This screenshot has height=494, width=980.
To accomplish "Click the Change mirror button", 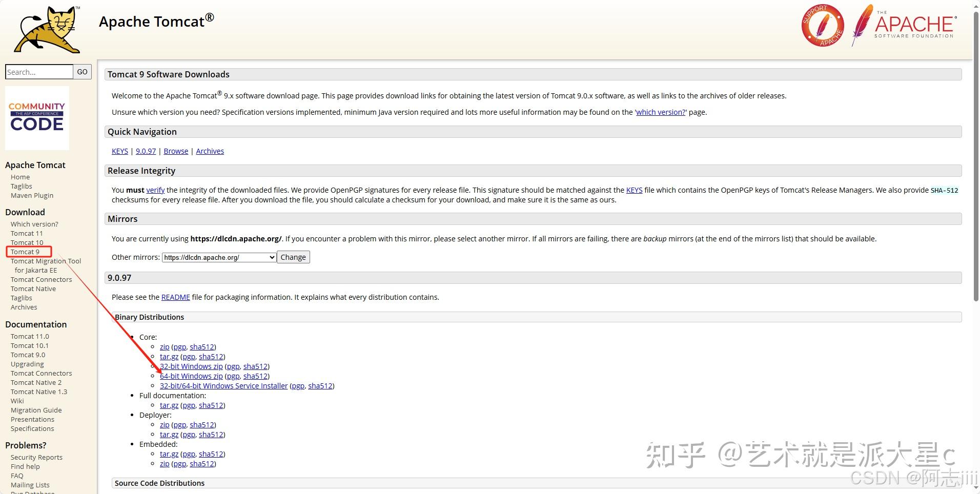I will click(x=293, y=257).
